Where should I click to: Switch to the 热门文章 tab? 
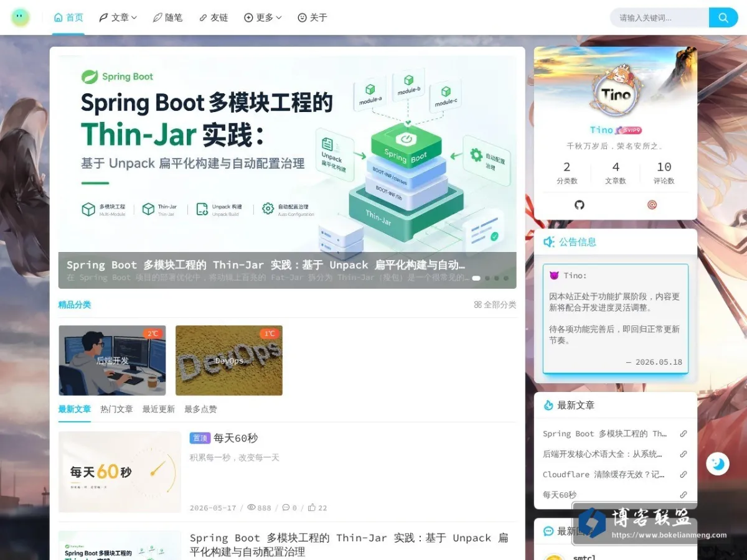[x=116, y=409]
